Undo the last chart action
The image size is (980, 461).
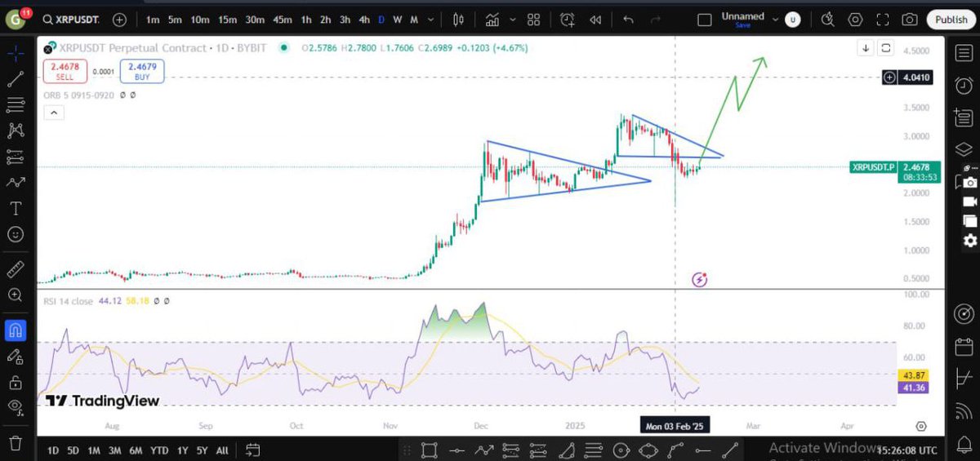point(628,20)
